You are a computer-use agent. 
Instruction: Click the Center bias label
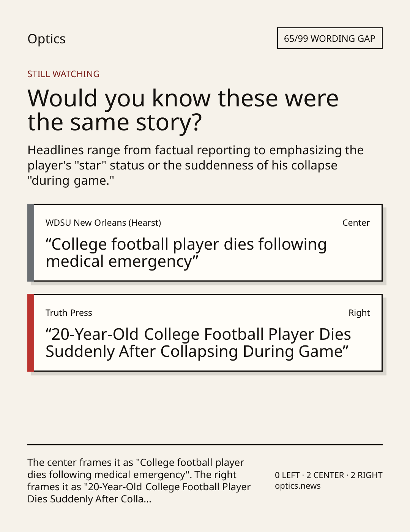[x=356, y=223]
